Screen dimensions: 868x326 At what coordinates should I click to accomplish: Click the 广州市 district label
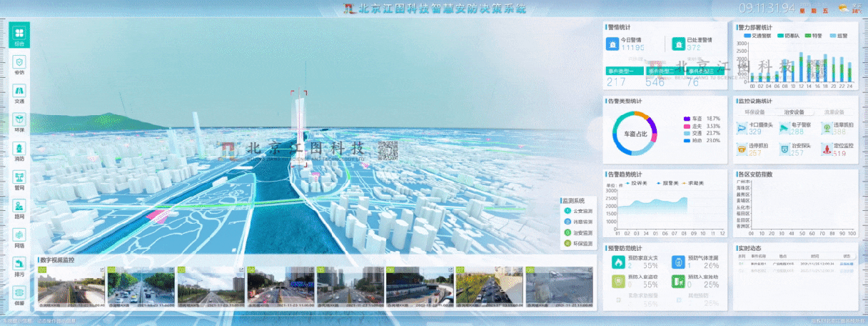[742, 182]
